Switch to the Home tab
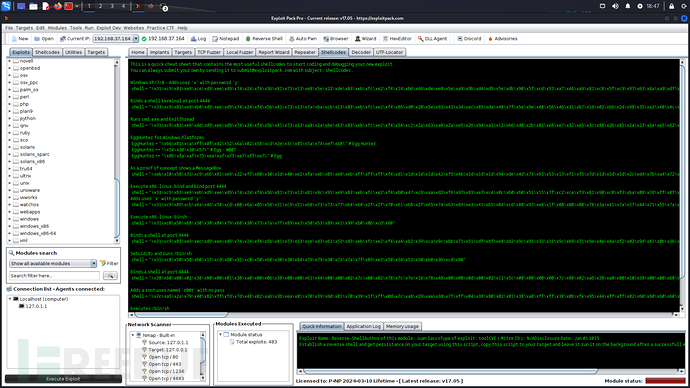The image size is (690, 388). pyautogui.click(x=138, y=52)
